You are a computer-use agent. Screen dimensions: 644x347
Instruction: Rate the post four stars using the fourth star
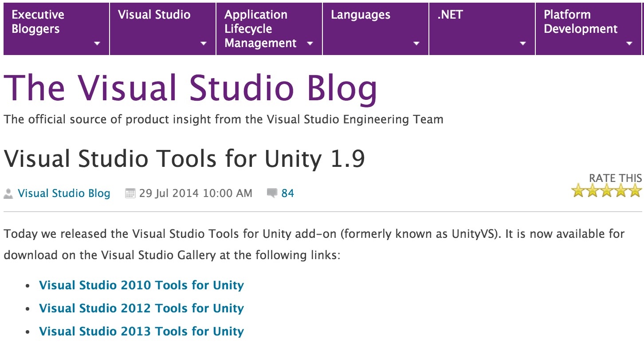[621, 191]
